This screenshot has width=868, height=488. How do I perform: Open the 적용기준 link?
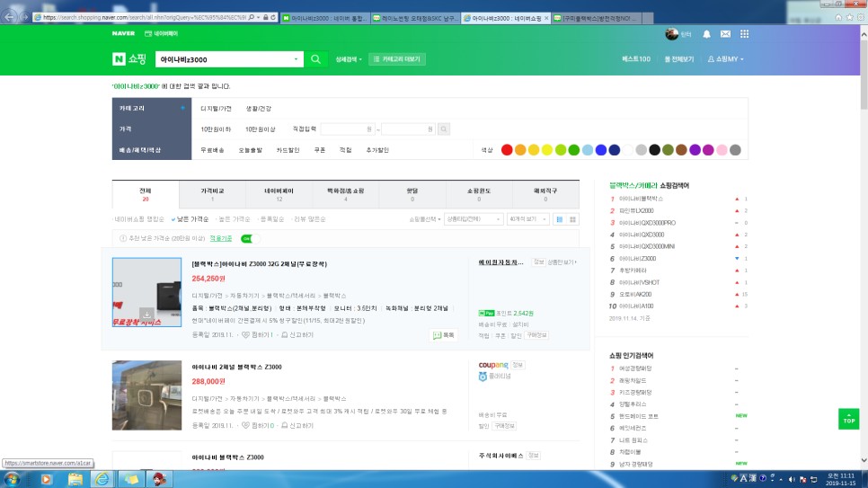pyautogui.click(x=221, y=238)
